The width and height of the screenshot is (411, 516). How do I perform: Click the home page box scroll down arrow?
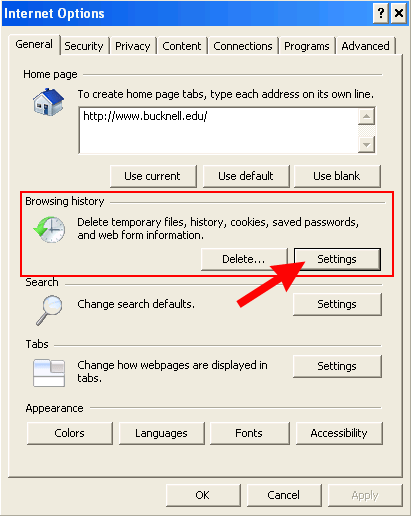(x=367, y=145)
